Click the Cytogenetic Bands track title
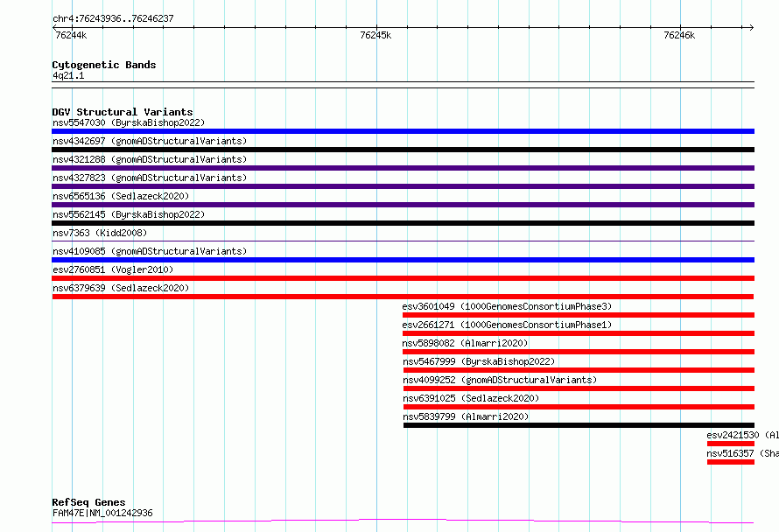Screen dimensions: 779x532 point(104,65)
